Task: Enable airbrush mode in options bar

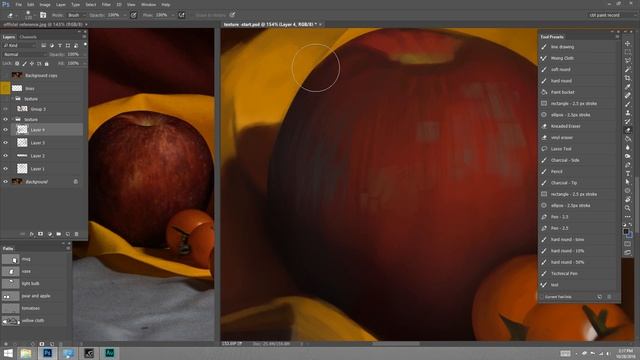Action: pyautogui.click(x=182, y=15)
